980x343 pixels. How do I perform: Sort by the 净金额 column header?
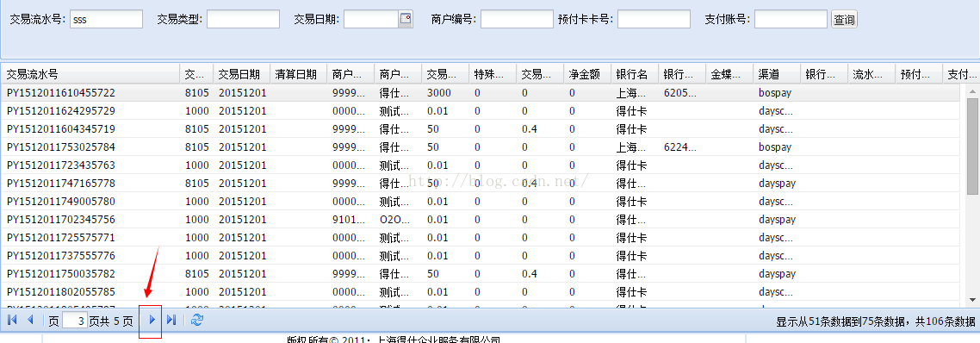[586, 74]
